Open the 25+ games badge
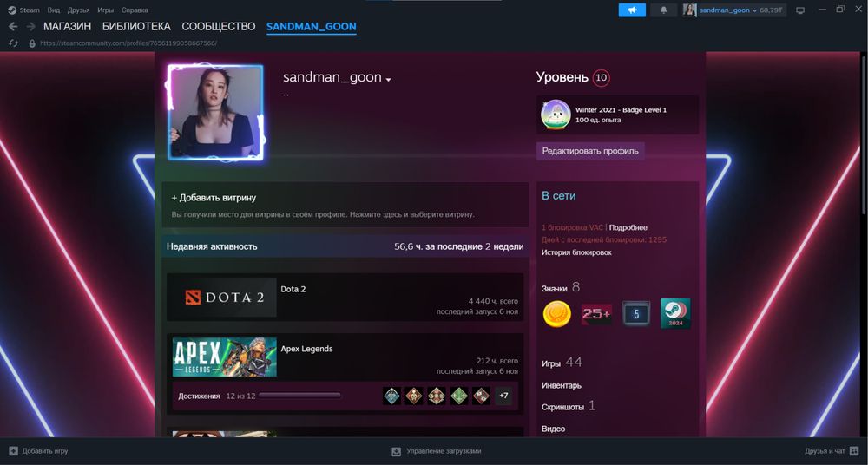The height and width of the screenshot is (465, 868). tap(596, 314)
